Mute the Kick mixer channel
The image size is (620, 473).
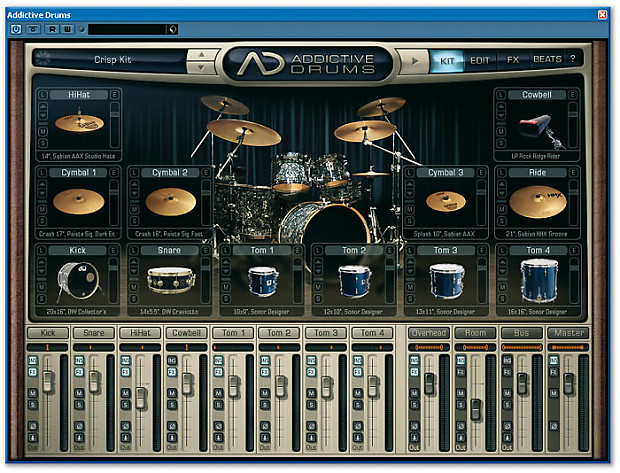point(32,393)
